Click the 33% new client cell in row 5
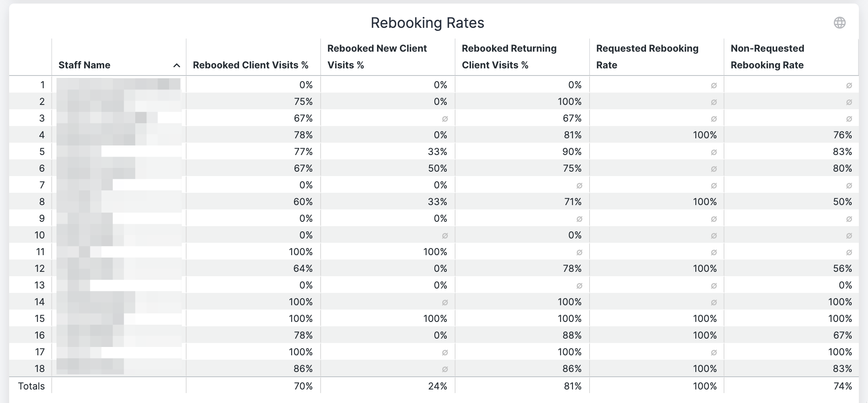Image resolution: width=868 pixels, height=403 pixels. 438,151
